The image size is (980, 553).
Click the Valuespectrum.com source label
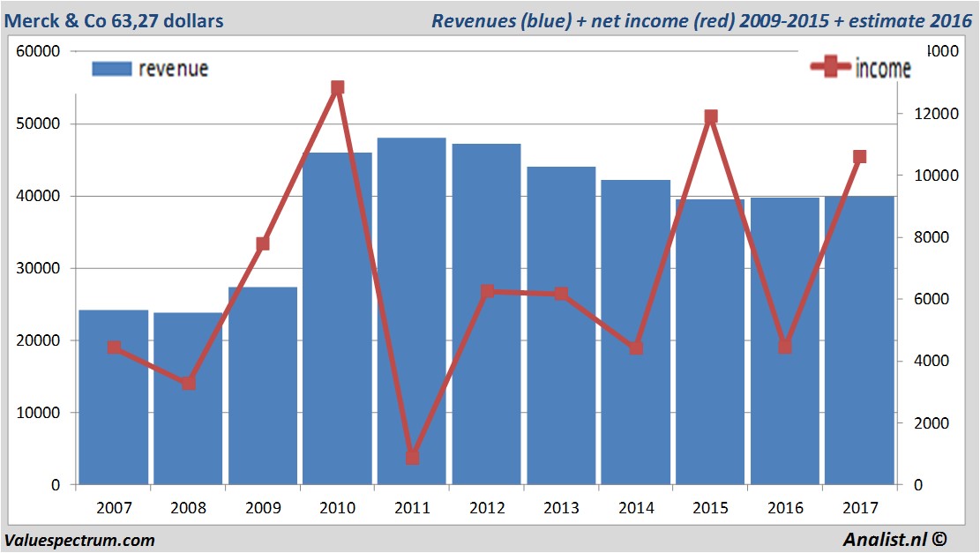79,541
